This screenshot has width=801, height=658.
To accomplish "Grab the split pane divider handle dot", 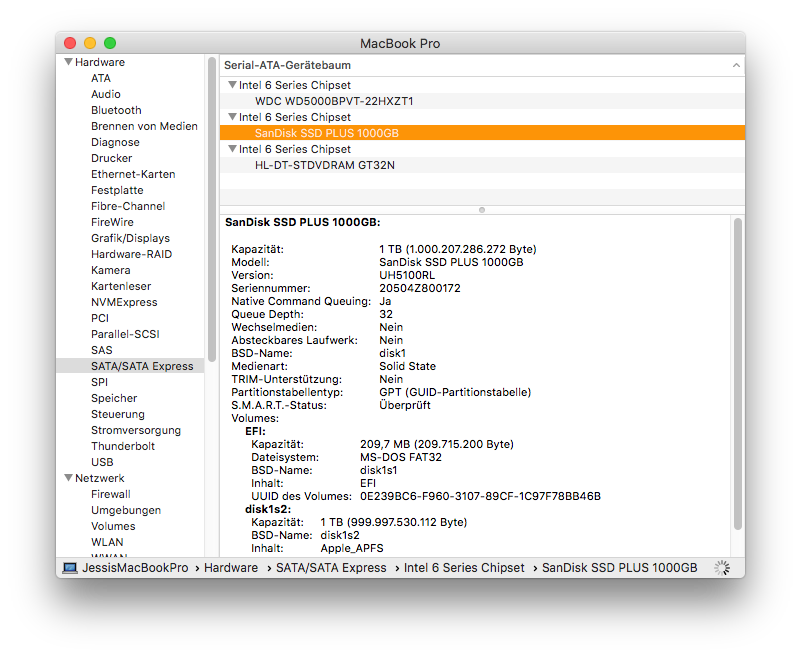I will pos(482,210).
